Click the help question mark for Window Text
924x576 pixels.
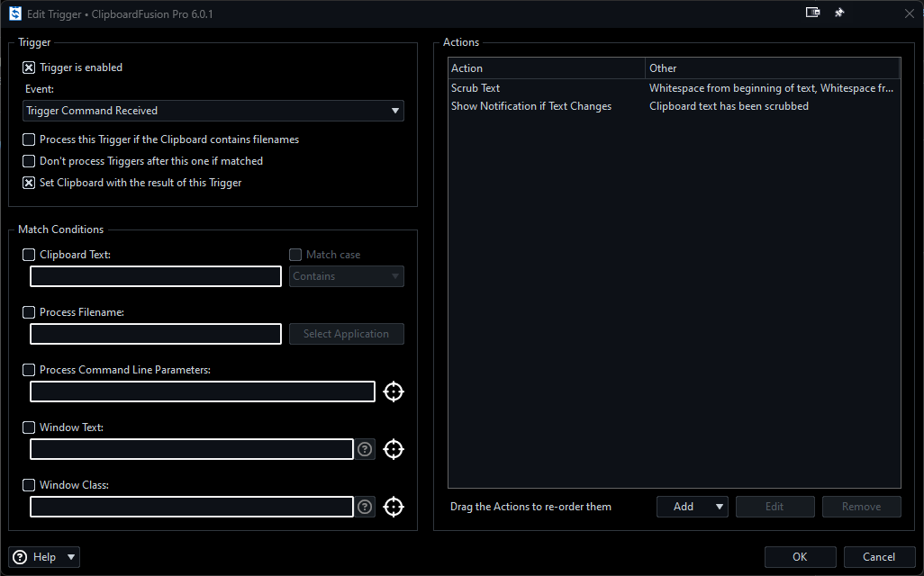365,449
